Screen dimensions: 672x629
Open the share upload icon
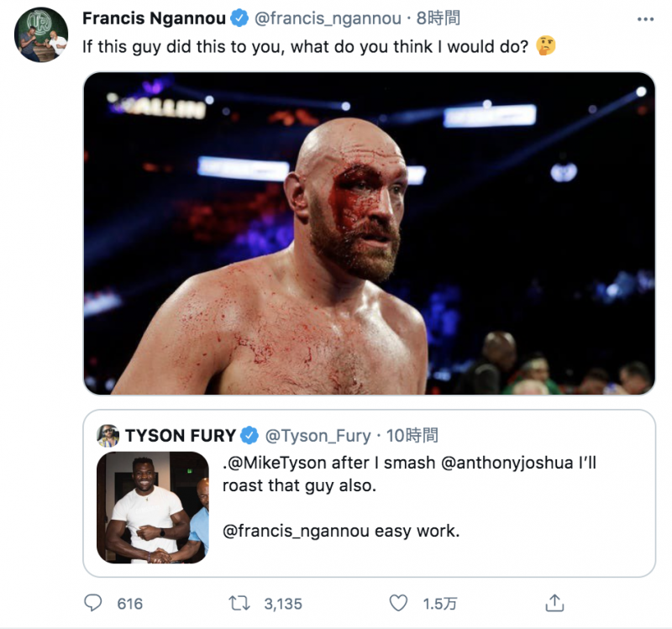tap(554, 603)
